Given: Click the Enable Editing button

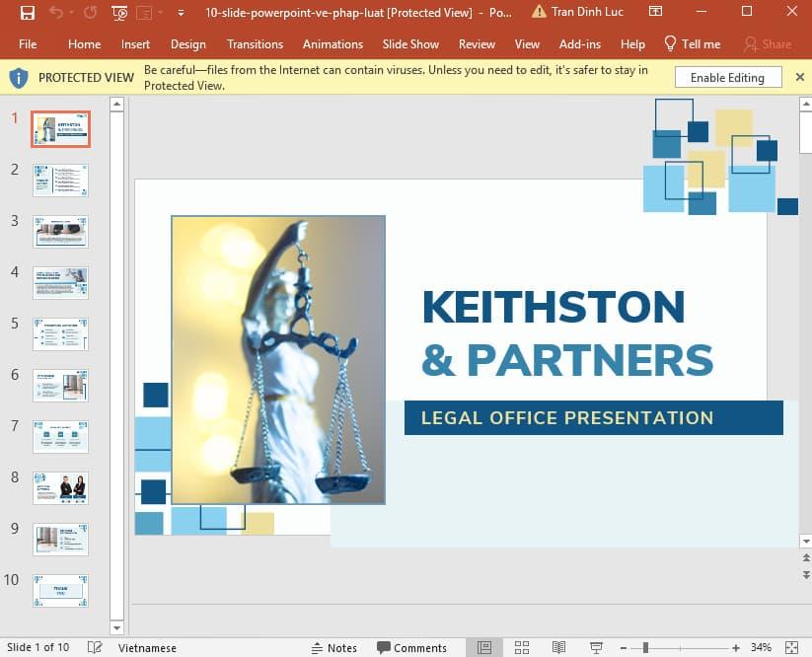Looking at the screenshot, I should (727, 77).
